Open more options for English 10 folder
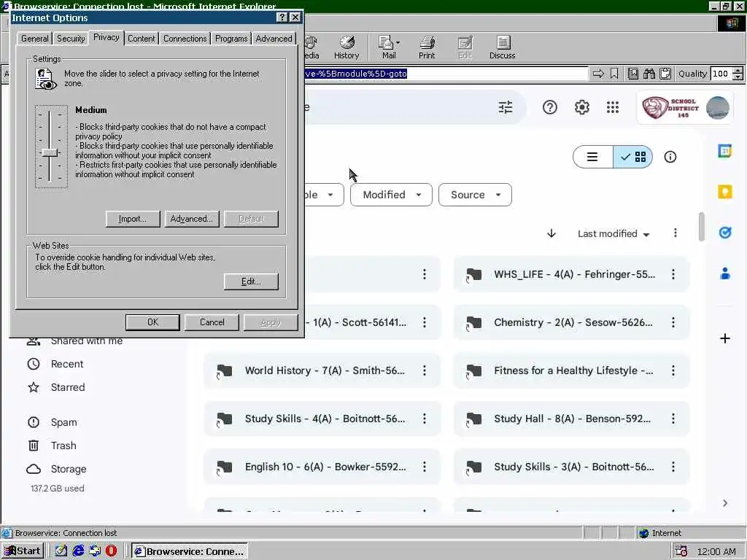The height and width of the screenshot is (560, 747). pyautogui.click(x=425, y=467)
